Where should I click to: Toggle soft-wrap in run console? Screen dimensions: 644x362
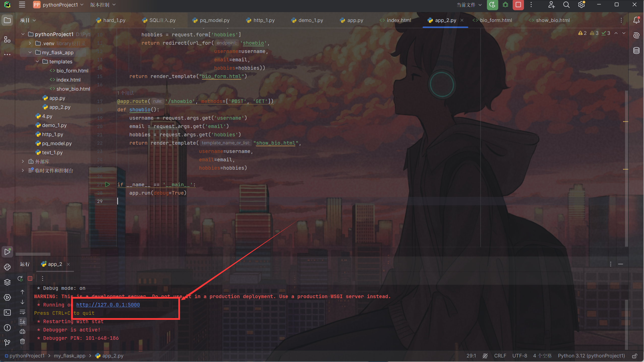(22, 312)
